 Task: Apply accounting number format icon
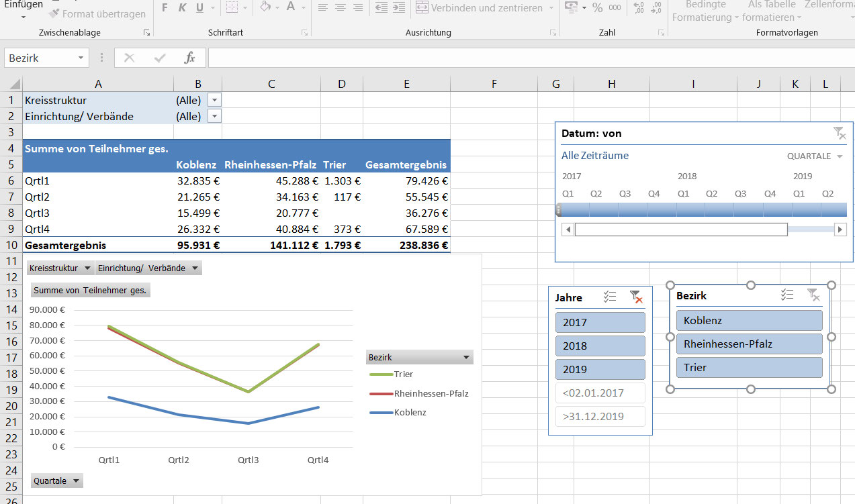pos(572,8)
